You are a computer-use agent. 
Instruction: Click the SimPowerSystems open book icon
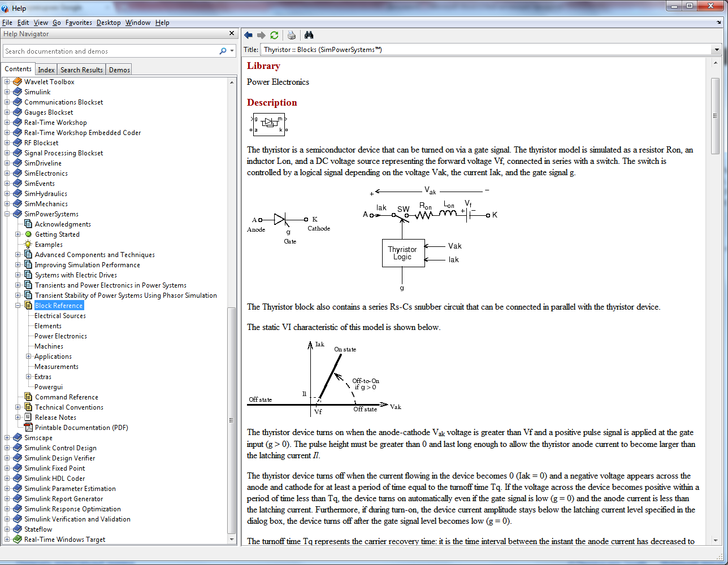tap(18, 214)
